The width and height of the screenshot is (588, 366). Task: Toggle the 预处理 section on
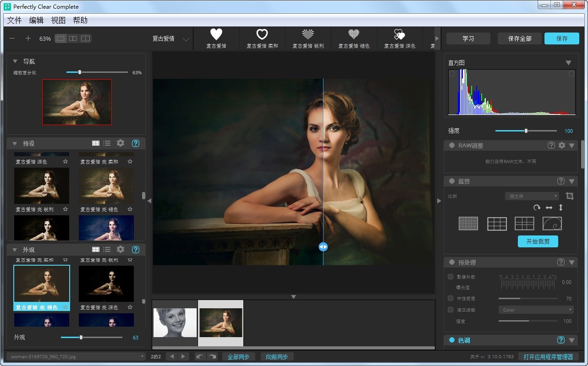[452, 262]
